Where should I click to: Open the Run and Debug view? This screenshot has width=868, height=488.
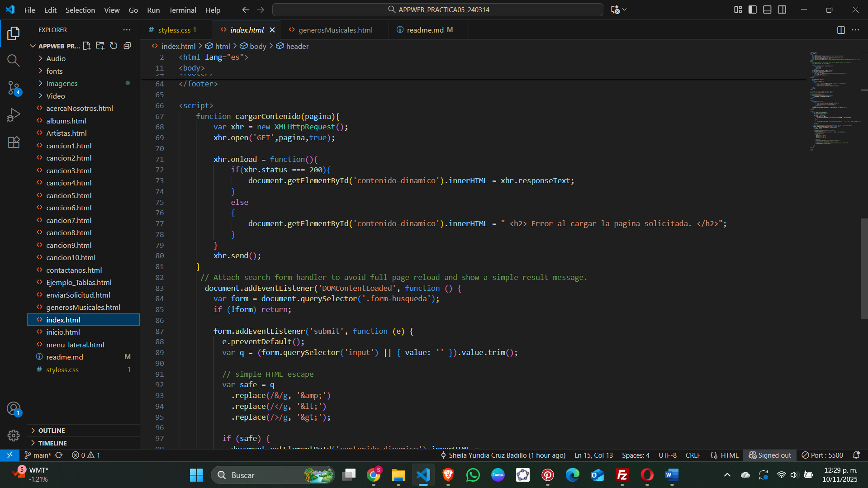tap(14, 115)
